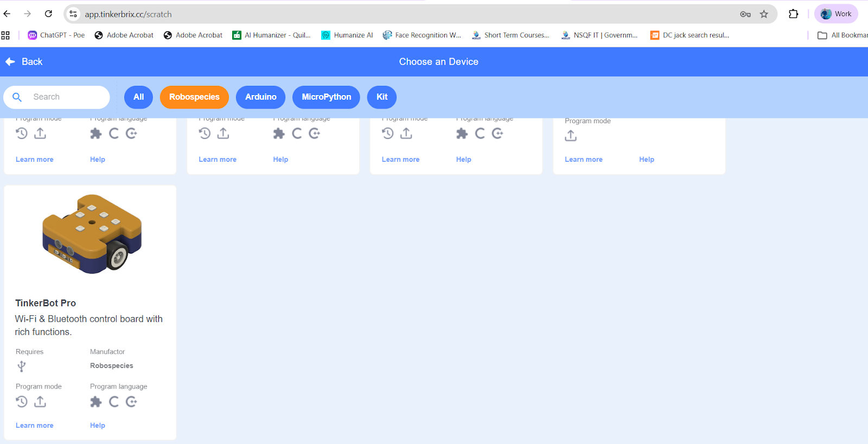The height and width of the screenshot is (444, 868).
Task: Open the password manager key icon
Action: click(745, 14)
